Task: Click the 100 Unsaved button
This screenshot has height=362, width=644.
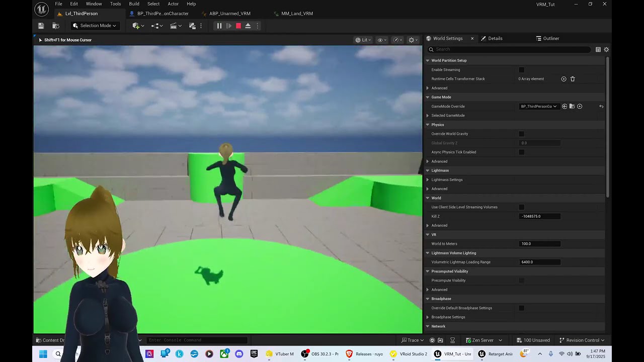Action: point(532,340)
